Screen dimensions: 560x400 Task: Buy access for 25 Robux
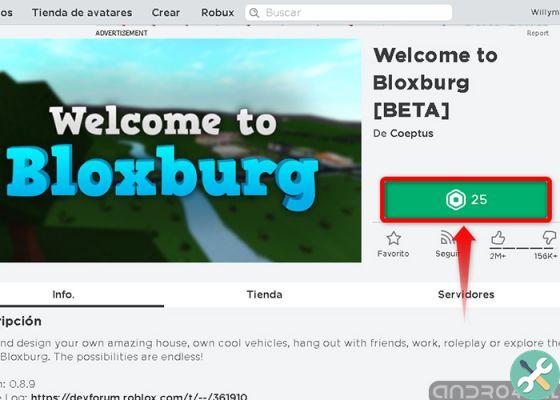point(466,200)
